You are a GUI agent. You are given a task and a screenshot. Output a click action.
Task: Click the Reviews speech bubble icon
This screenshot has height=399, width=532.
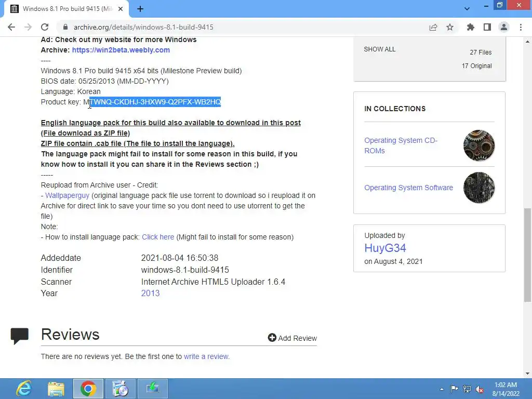pos(19,336)
